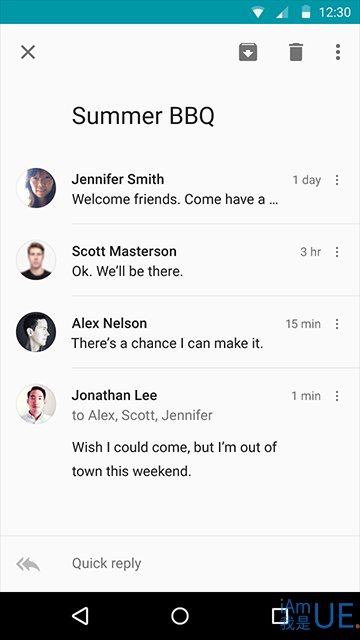The width and height of the screenshot is (360, 640).
Task: Tap the reply-all arrow icon
Action: [x=28, y=564]
